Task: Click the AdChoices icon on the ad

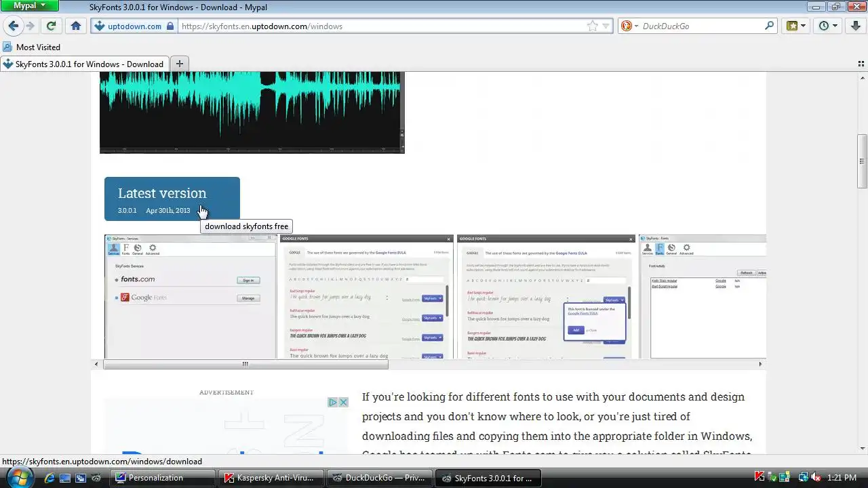Action: 333,403
